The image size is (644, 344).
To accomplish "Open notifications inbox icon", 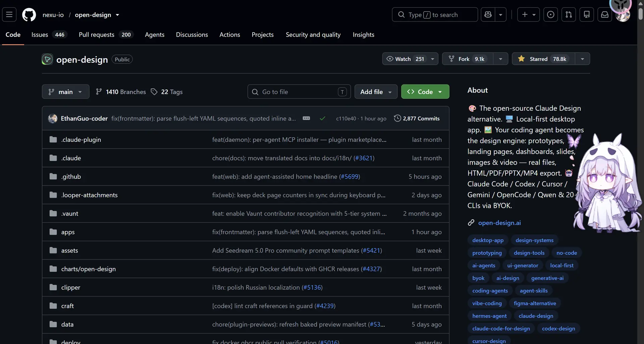I will pos(604,15).
